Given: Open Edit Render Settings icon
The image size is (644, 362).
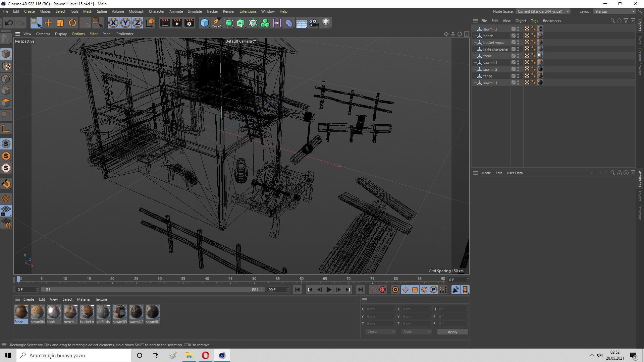Looking at the screenshot, I should click(190, 23).
